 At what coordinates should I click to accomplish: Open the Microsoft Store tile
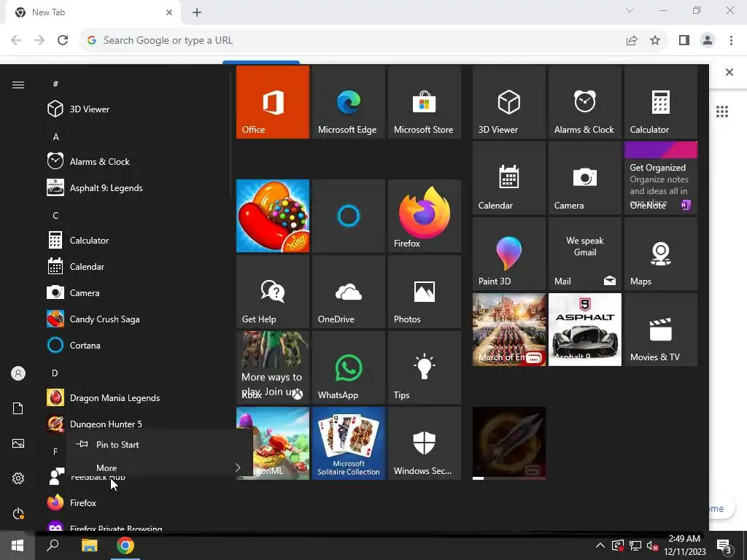424,102
